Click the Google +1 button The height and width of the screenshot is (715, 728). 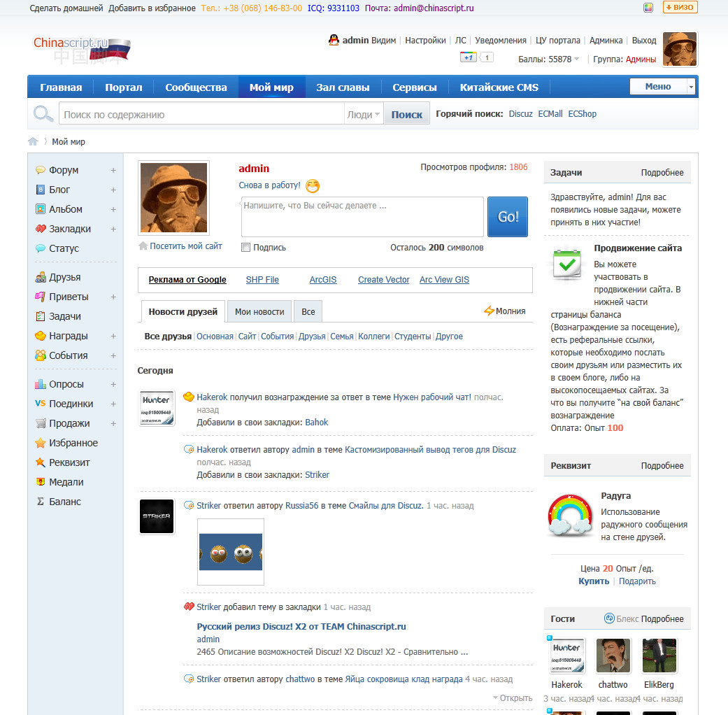tap(468, 57)
